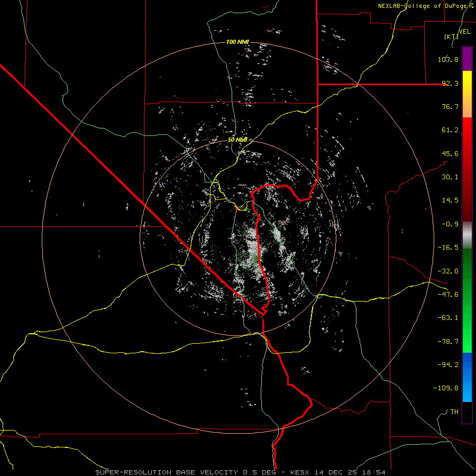
Task: Click the [KT] units label
Action: point(451,37)
